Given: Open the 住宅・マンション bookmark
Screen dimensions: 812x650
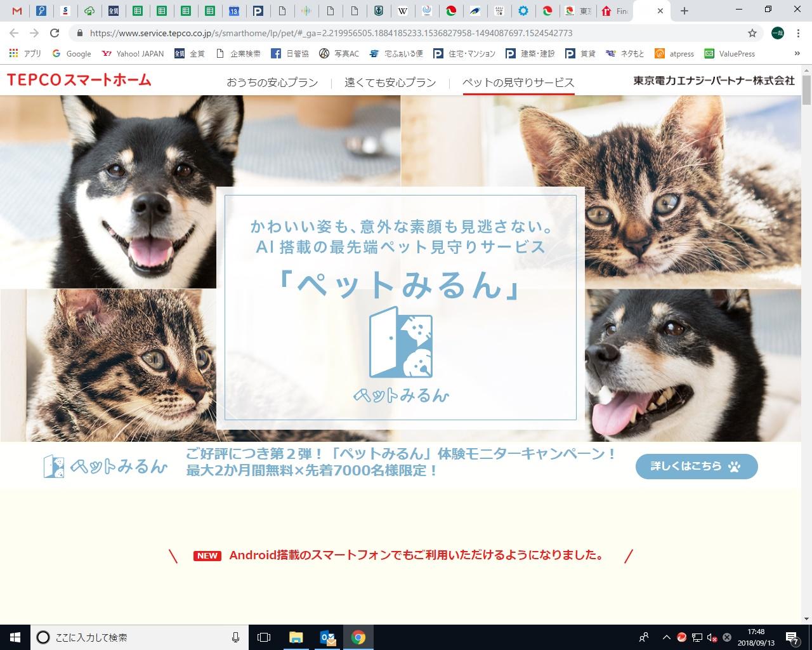Looking at the screenshot, I should point(464,54).
